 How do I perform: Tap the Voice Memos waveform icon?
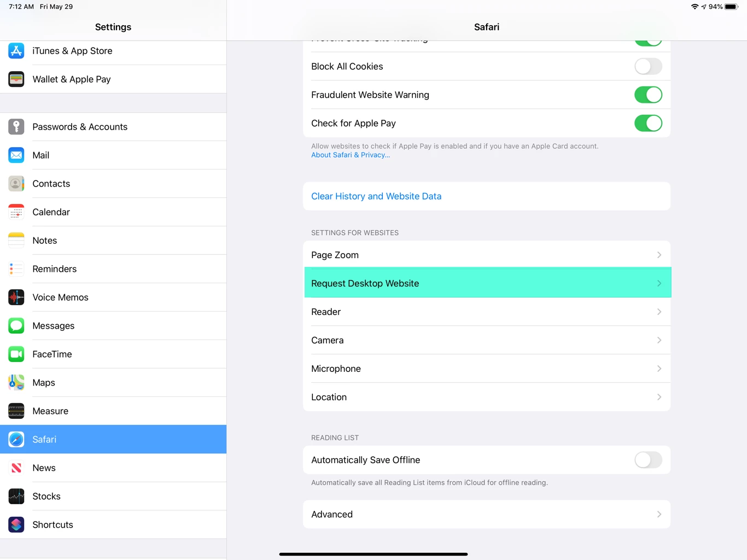point(16,297)
